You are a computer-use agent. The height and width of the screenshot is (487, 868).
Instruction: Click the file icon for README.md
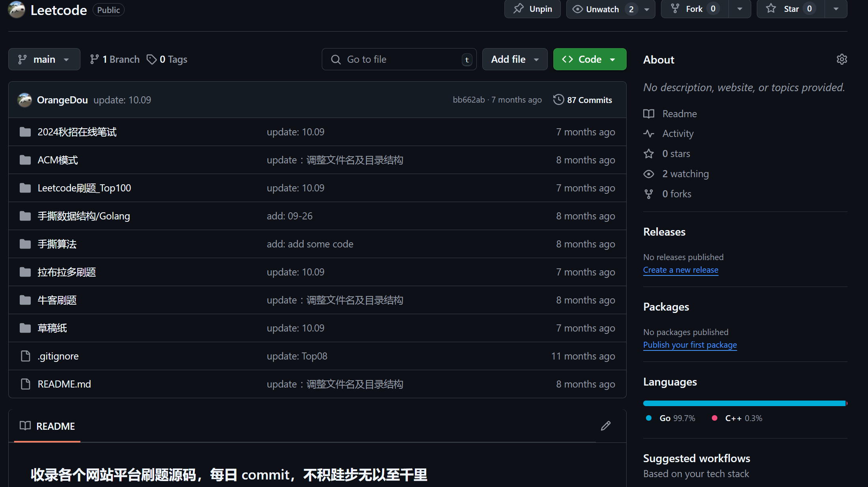click(x=25, y=384)
